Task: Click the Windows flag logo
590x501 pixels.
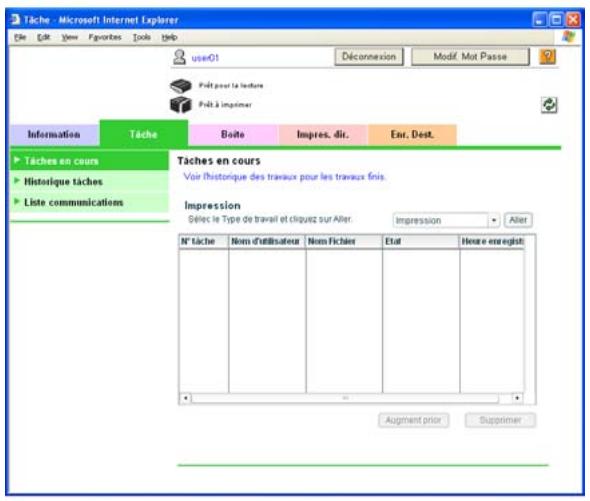Action: pyautogui.click(x=568, y=37)
